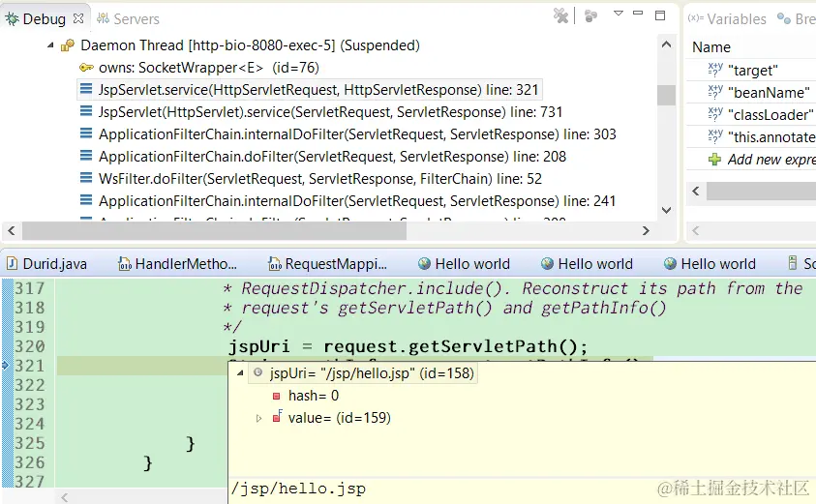Click Debug view horizontal scroll right arrow

[646, 230]
